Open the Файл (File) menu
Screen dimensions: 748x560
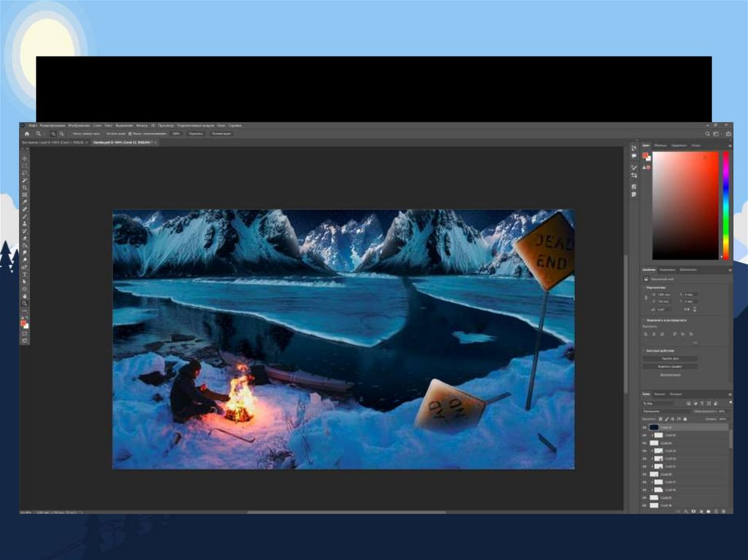(x=33, y=126)
